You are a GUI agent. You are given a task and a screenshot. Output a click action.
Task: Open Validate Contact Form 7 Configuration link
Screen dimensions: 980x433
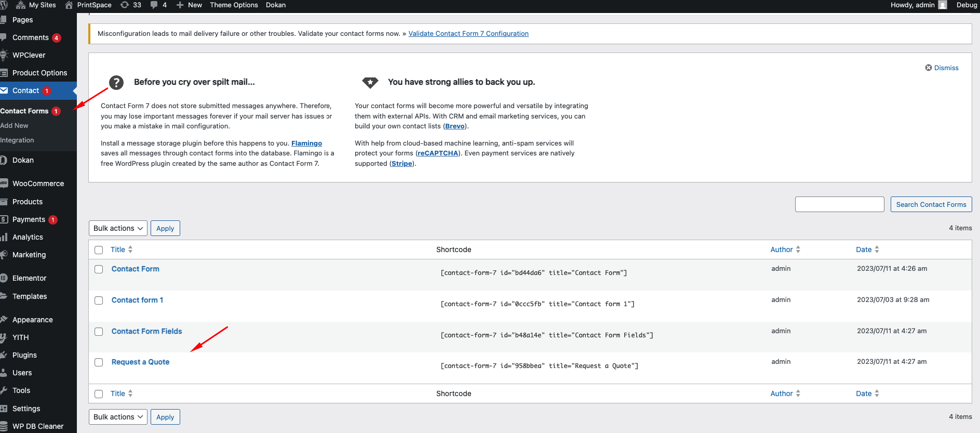click(x=468, y=33)
